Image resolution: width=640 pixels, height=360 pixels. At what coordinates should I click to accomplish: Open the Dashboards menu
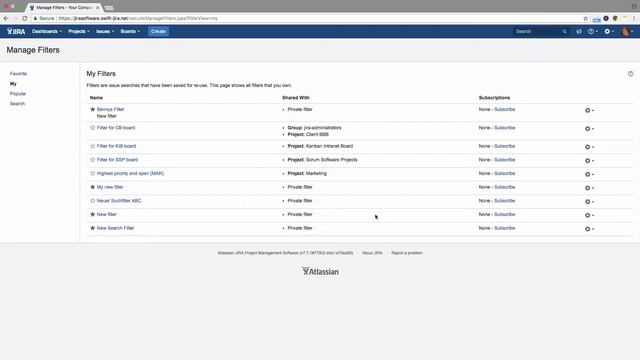47,31
